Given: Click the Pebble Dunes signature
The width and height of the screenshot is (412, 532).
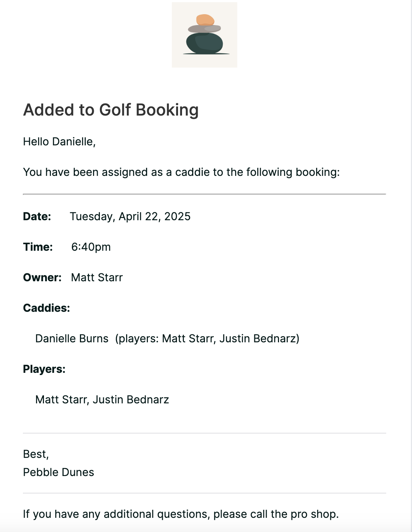Looking at the screenshot, I should [58, 472].
